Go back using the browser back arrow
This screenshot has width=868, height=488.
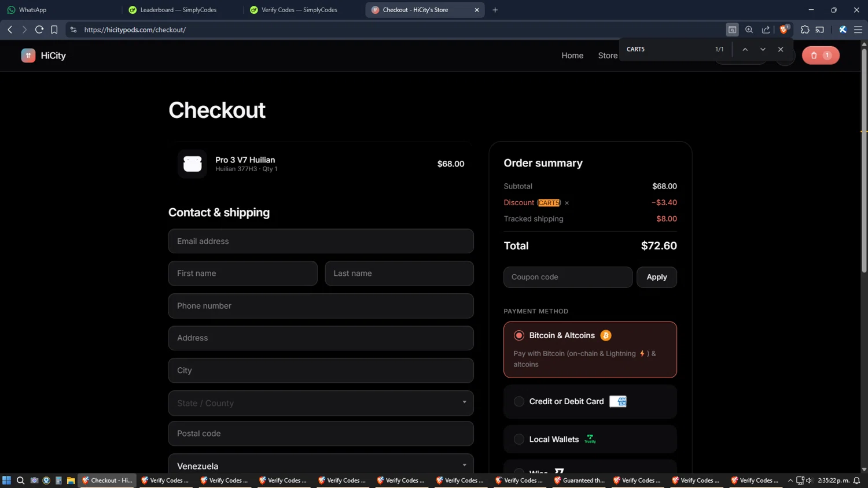(10, 29)
